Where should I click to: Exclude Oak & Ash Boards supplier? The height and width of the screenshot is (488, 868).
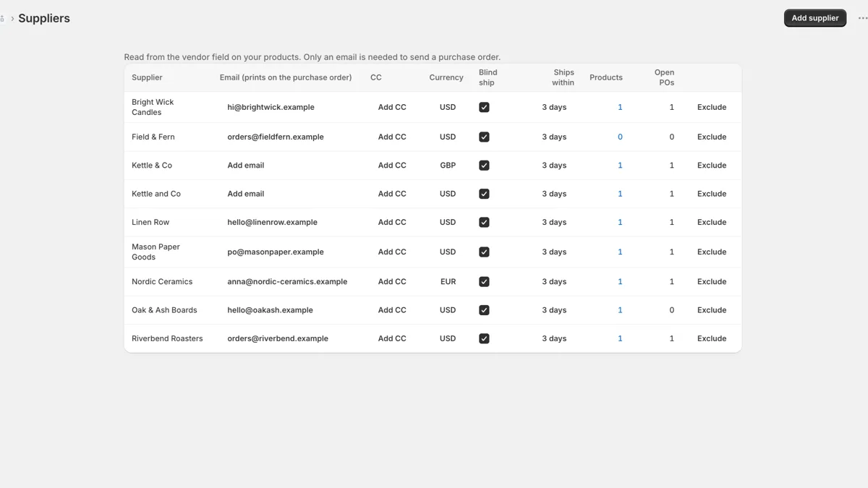[x=712, y=310]
